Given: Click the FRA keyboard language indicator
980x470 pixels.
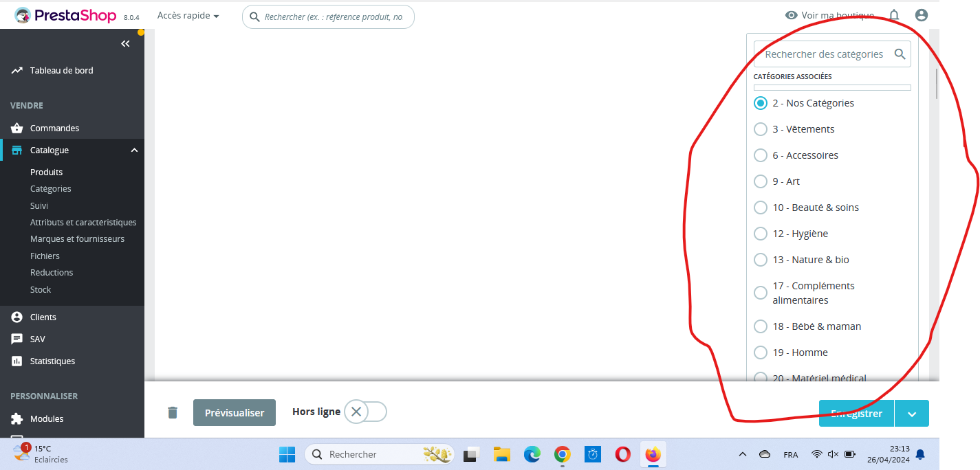Looking at the screenshot, I should point(791,454).
